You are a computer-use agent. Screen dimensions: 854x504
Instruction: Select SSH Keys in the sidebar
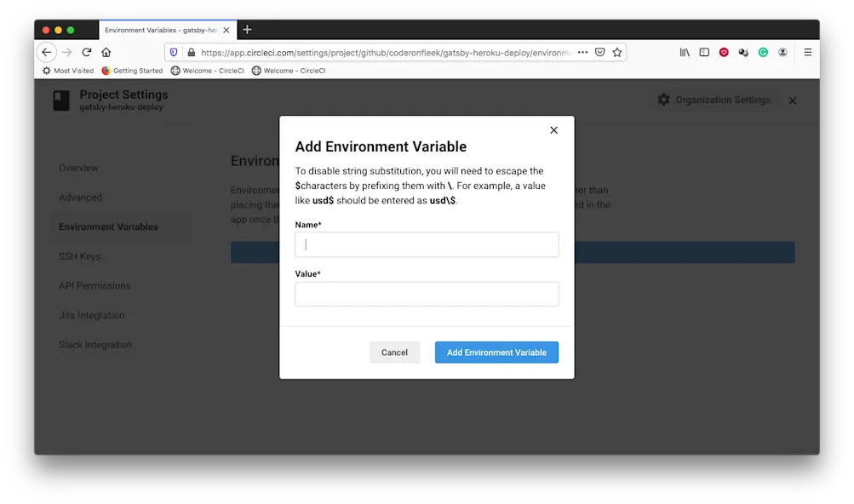pyautogui.click(x=80, y=256)
